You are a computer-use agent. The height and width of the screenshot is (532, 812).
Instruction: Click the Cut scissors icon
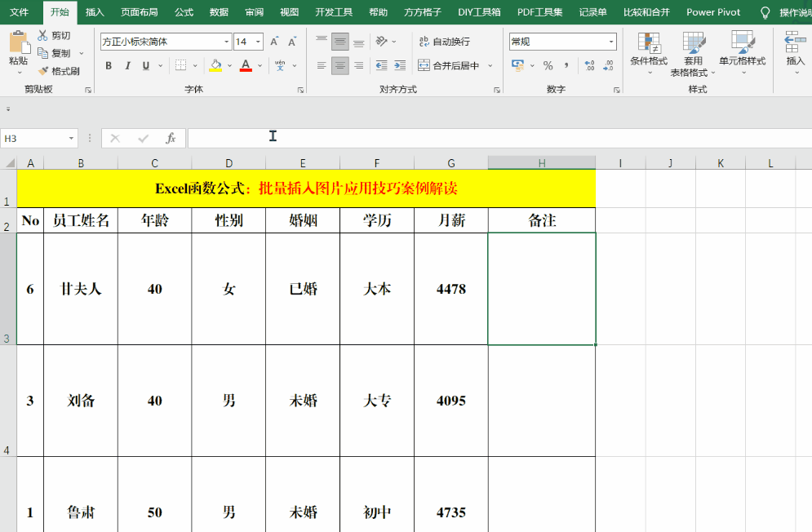click(x=42, y=35)
